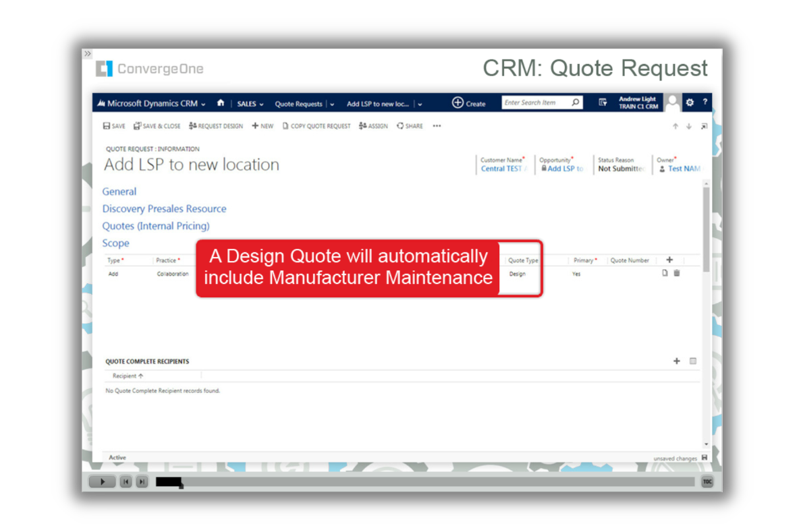Click the Assign command
The height and width of the screenshot is (532, 803).
[x=373, y=126]
